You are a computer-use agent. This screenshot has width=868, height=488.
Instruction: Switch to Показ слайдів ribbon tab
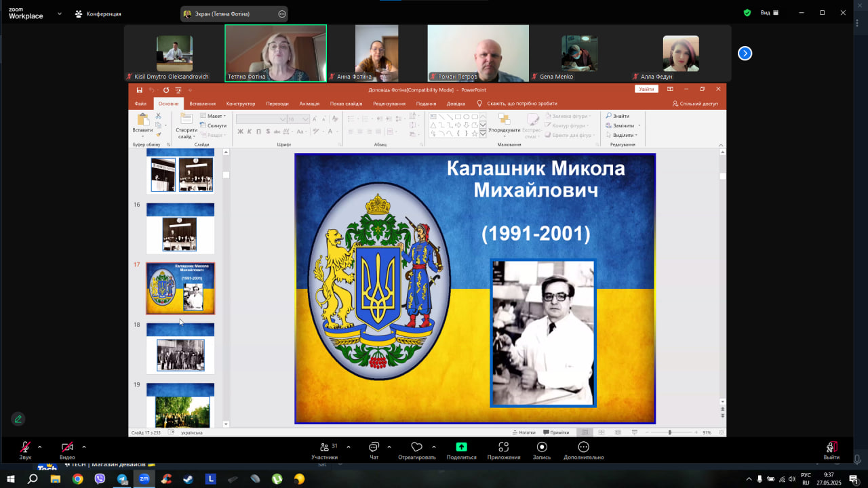346,104
